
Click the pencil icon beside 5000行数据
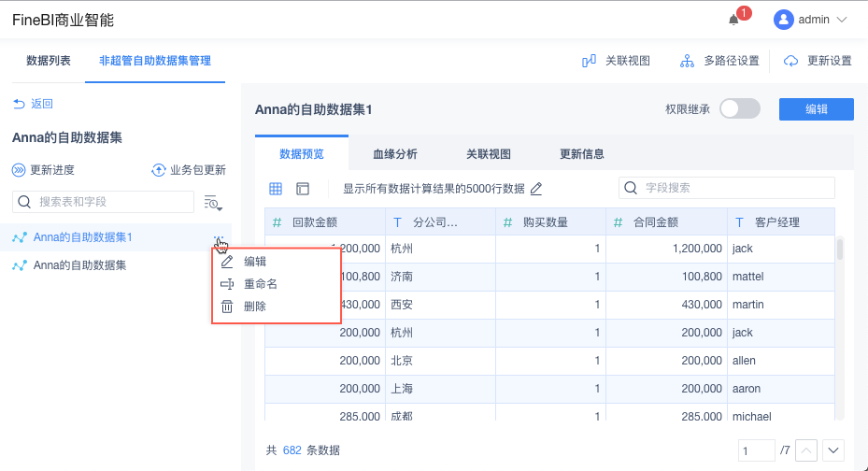(536, 189)
